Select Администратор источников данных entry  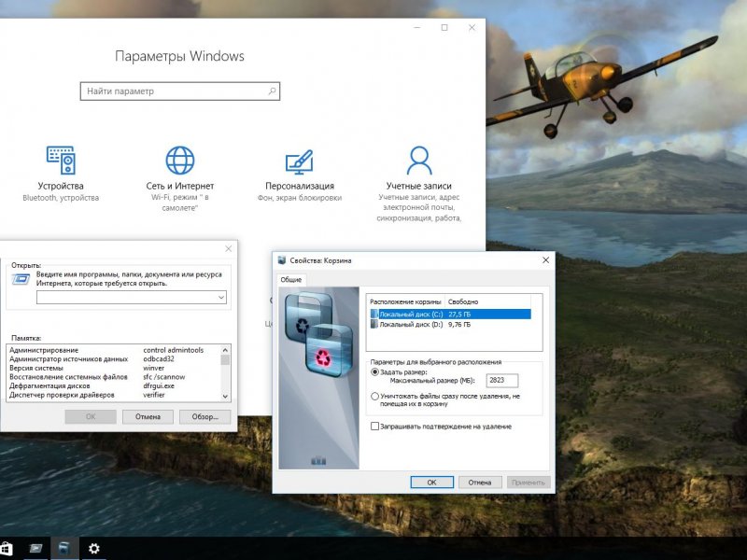tap(68, 359)
